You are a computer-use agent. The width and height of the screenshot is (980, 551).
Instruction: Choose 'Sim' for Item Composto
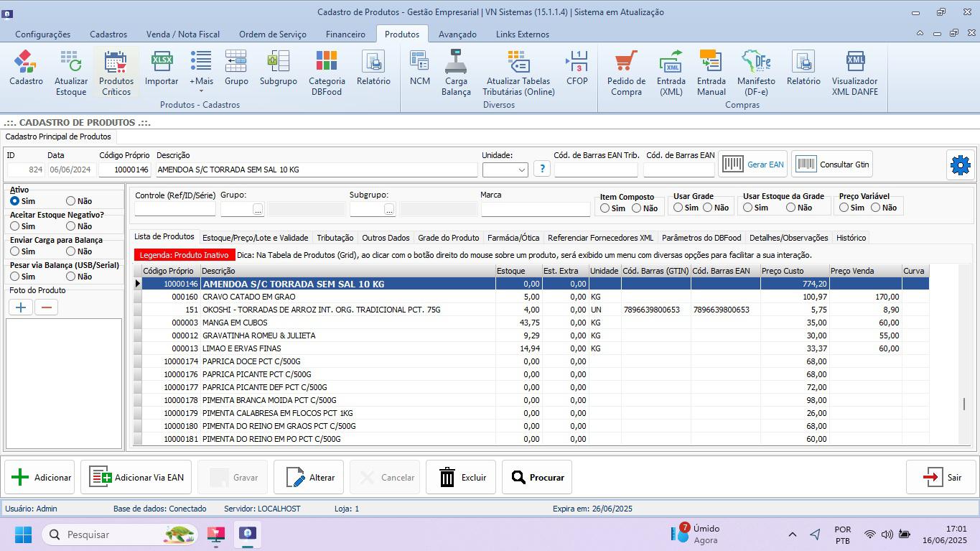click(x=605, y=208)
